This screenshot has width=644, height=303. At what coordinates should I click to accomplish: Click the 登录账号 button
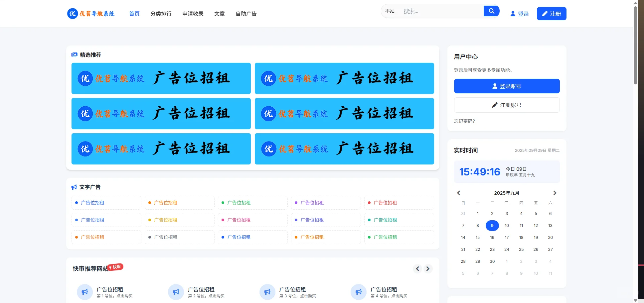coord(507,86)
